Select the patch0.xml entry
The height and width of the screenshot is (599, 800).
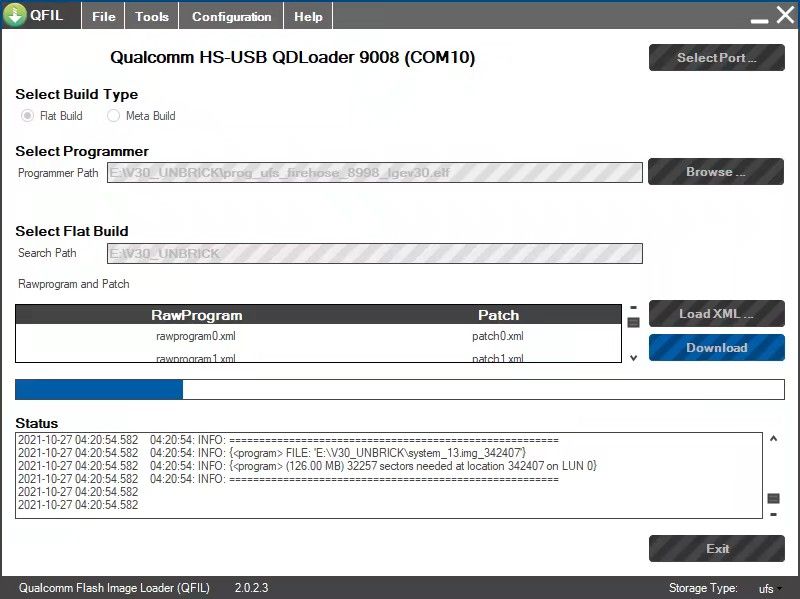tap(497, 336)
